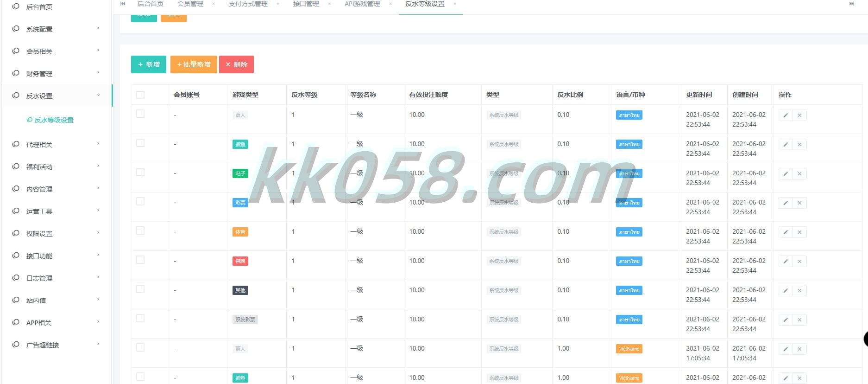Expand the APP相关 sidebar menu
The height and width of the screenshot is (384, 868).
click(x=56, y=322)
